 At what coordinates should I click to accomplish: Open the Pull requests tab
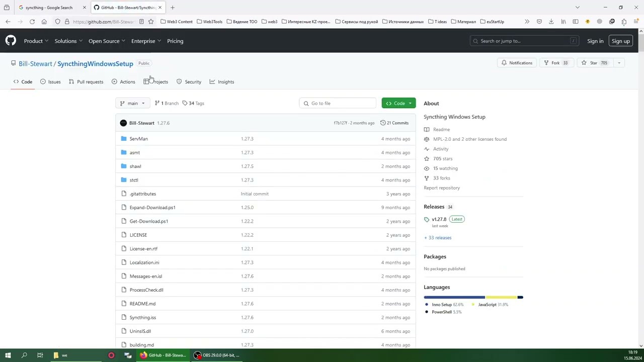tap(86, 81)
